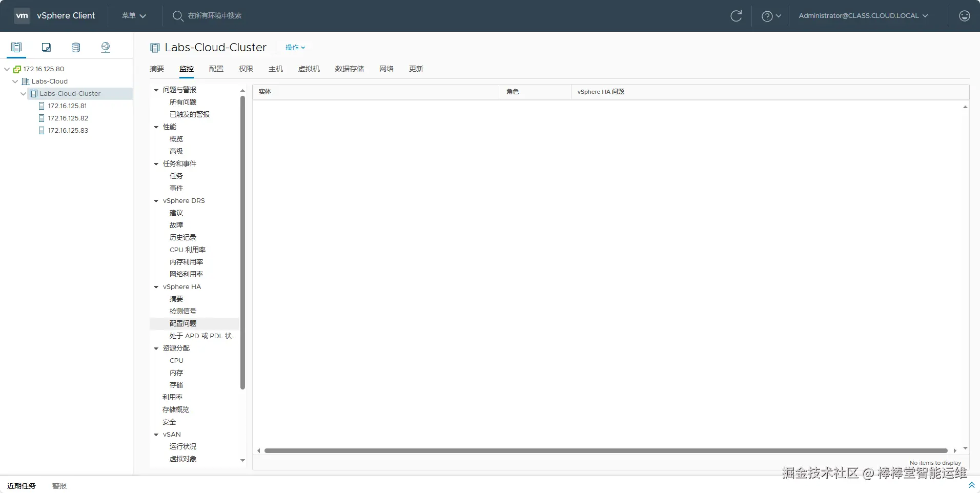Collapse the Labs-Cloud datacenter node

coord(15,81)
